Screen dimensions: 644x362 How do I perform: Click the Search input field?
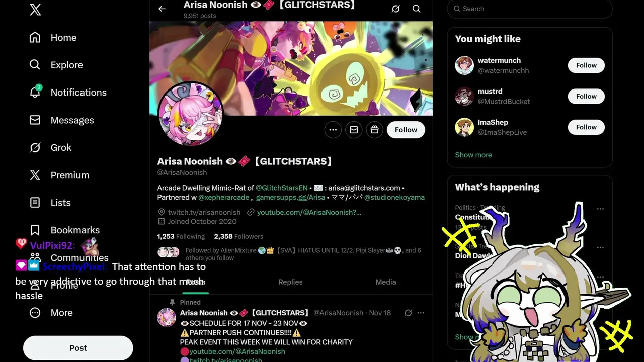pos(530,9)
